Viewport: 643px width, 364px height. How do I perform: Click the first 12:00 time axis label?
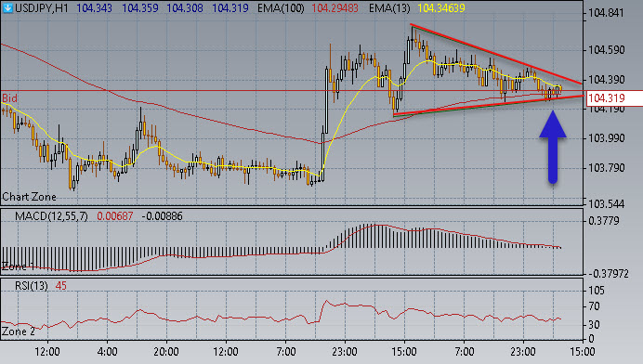(47, 352)
